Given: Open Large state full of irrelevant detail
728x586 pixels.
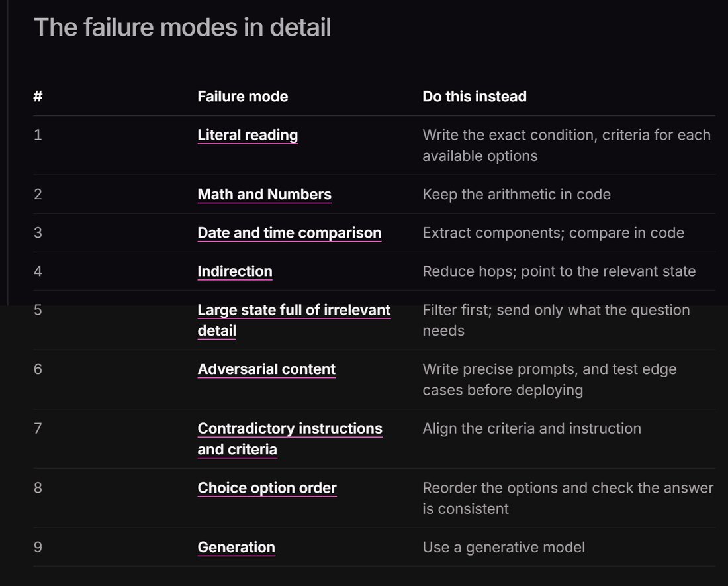Looking at the screenshot, I should pyautogui.click(x=294, y=320).
